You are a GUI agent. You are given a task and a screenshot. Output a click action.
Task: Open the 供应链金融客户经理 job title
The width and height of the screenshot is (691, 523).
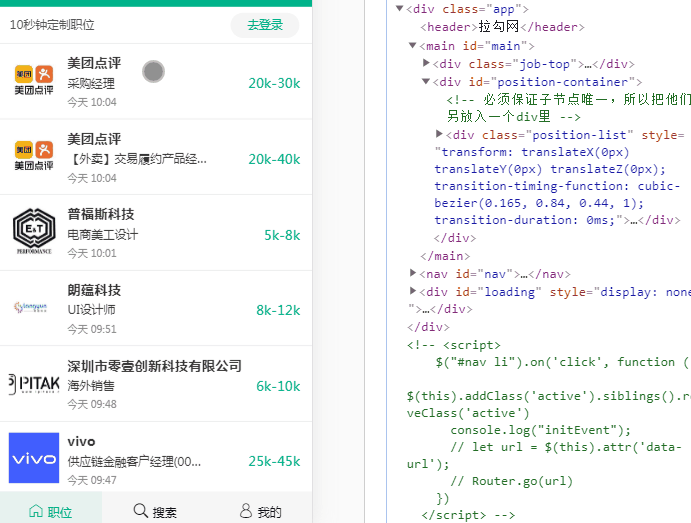(x=134, y=461)
